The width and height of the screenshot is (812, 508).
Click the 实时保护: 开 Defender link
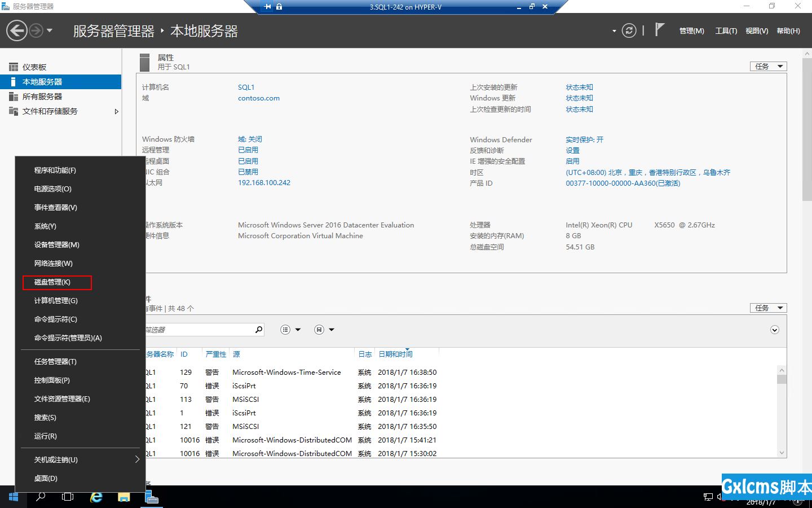point(584,140)
